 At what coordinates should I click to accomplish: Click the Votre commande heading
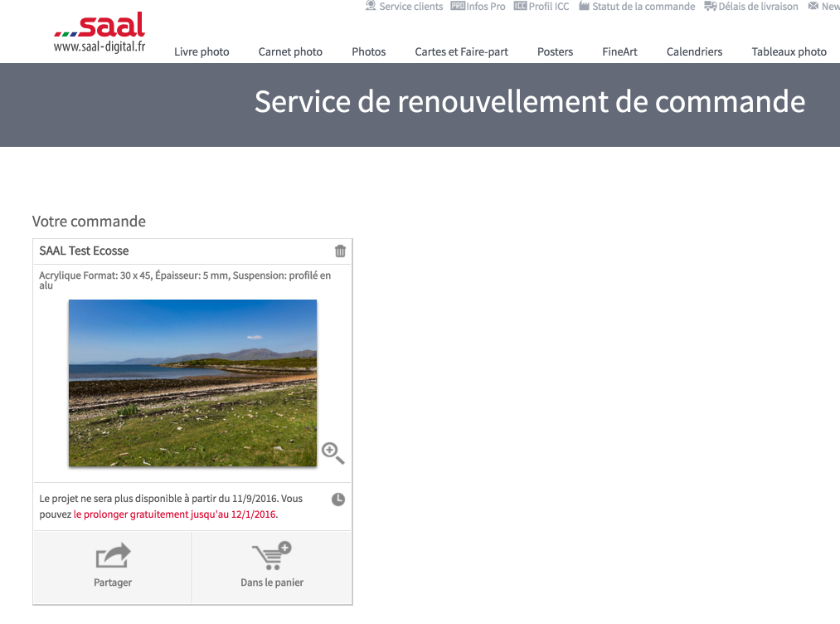[x=89, y=222]
